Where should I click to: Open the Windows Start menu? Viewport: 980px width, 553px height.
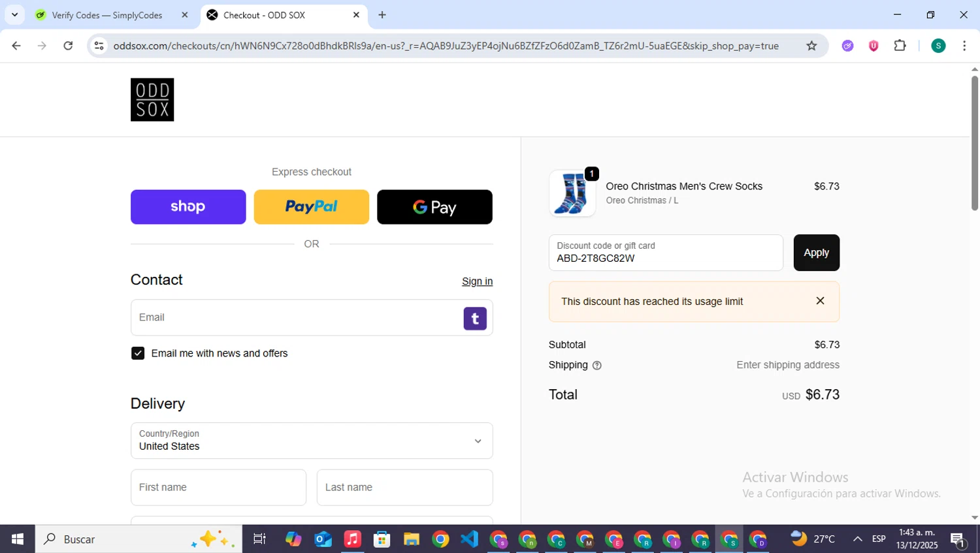(x=18, y=539)
